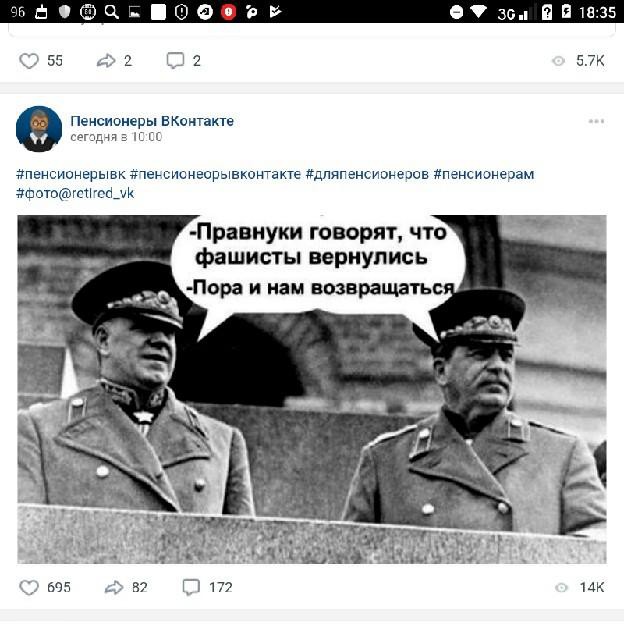This screenshot has height=624, width=624.
Task: Open the #фото@retired_vk hashtag
Action: pyautogui.click(x=75, y=193)
